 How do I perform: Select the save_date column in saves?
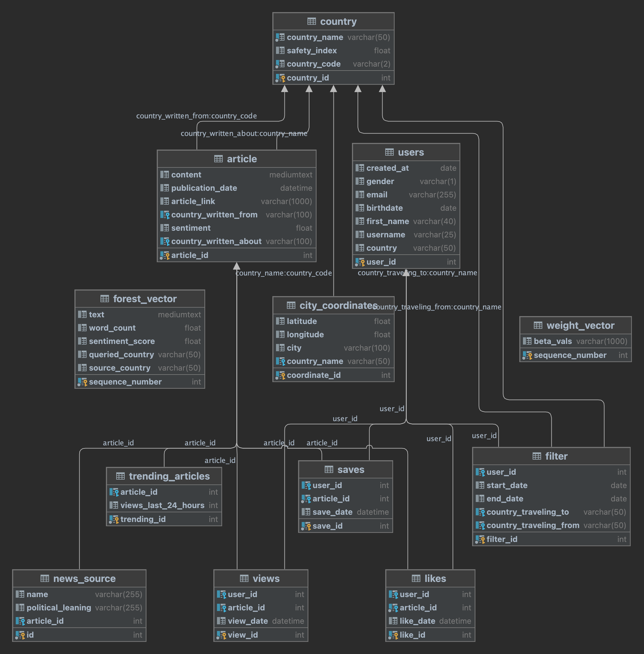point(345,512)
